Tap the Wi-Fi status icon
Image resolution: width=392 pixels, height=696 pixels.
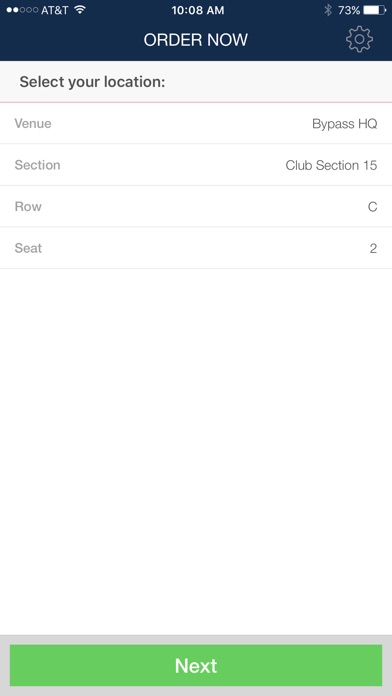click(80, 10)
